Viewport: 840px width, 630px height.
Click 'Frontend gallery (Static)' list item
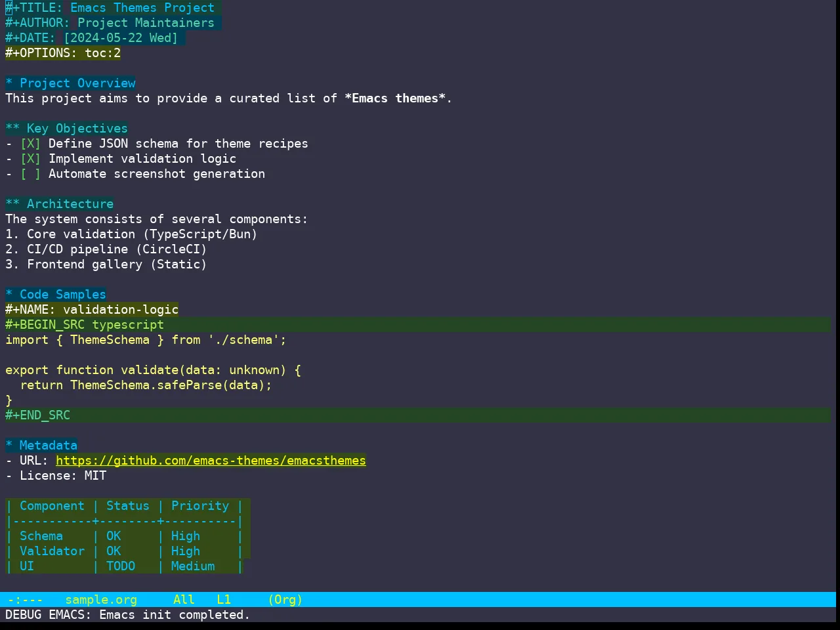tap(106, 264)
